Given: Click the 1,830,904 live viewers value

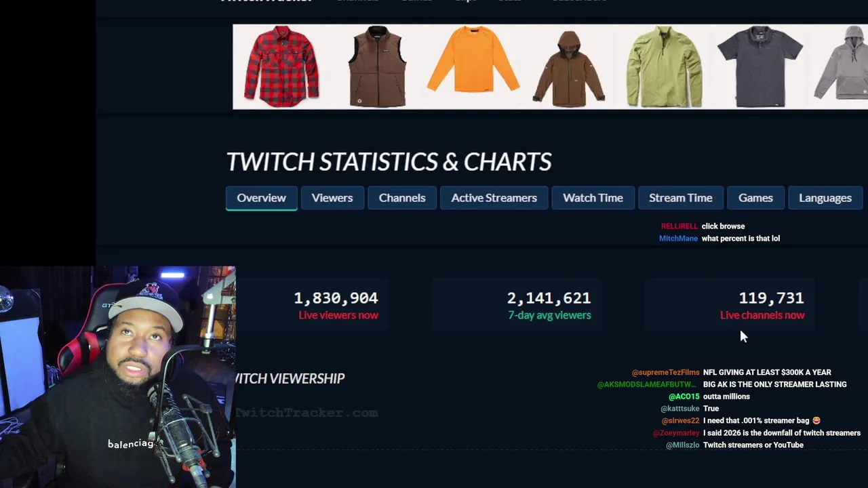Looking at the screenshot, I should 336,298.
